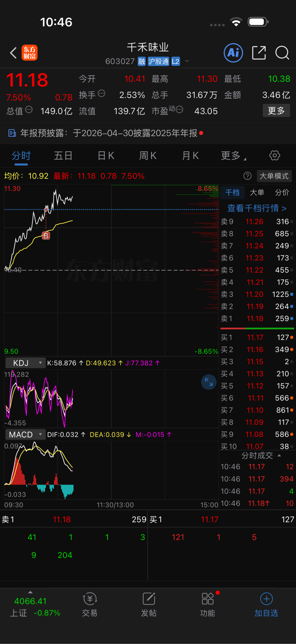Tap the 买9 row at 11.08
296x644 pixels.
tap(257, 434)
